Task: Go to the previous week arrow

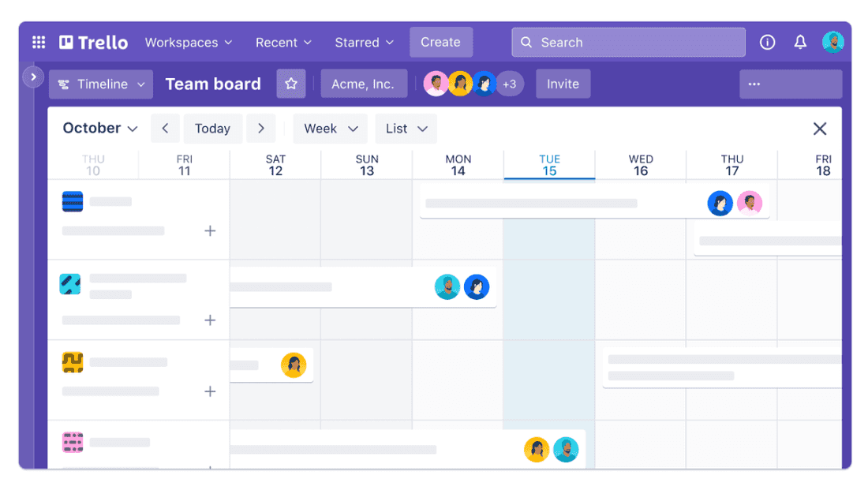Action: pyautogui.click(x=165, y=129)
